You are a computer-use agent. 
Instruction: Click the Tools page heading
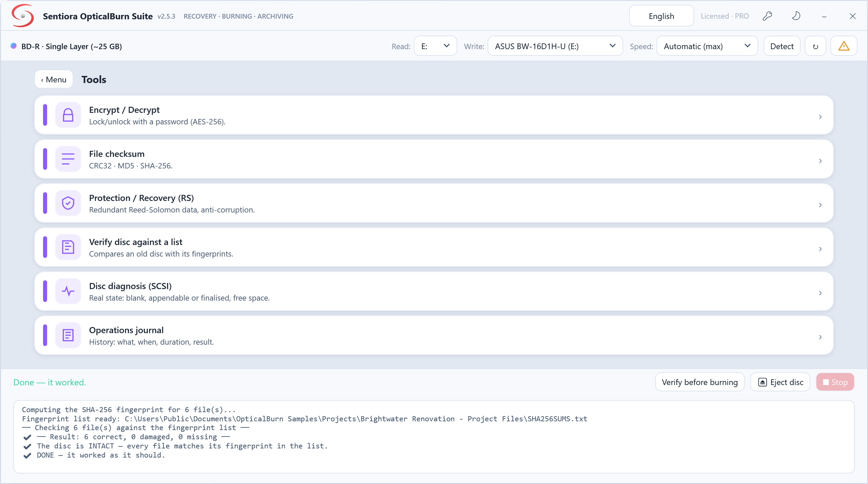[x=94, y=80]
